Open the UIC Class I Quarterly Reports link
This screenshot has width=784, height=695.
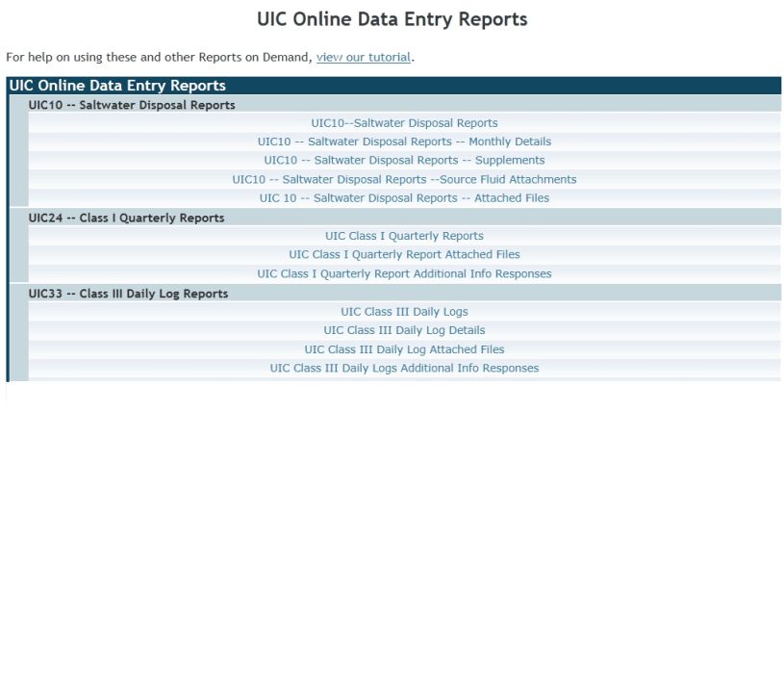click(404, 236)
